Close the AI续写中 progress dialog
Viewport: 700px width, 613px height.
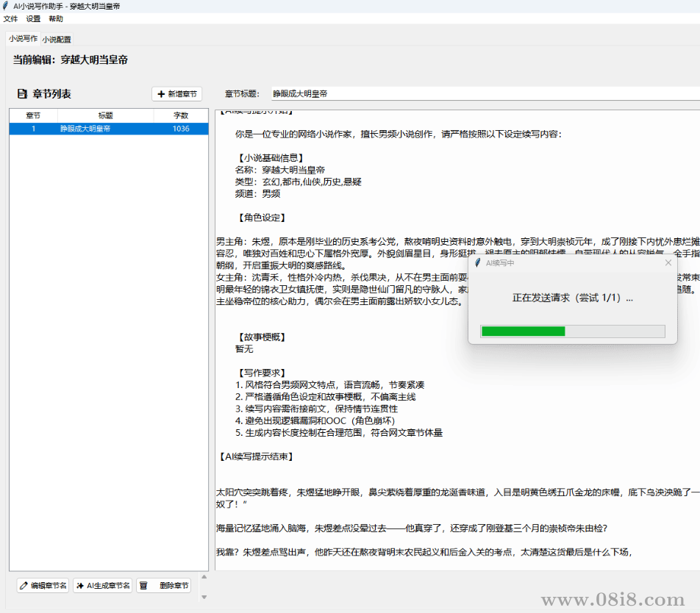668,262
